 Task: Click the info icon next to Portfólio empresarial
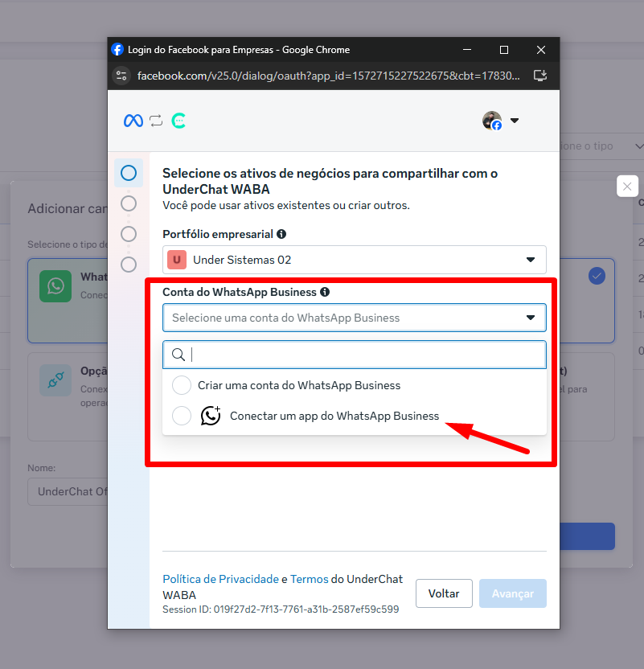pos(281,234)
